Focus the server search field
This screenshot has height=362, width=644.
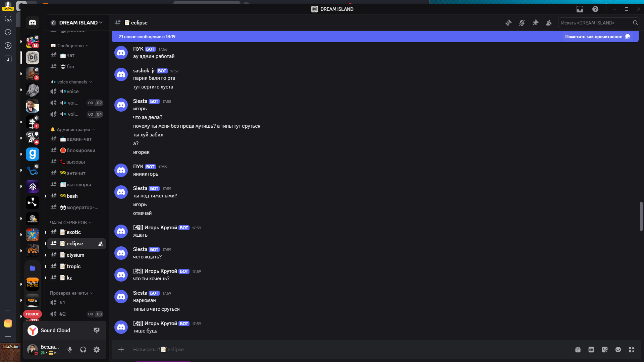click(x=595, y=23)
